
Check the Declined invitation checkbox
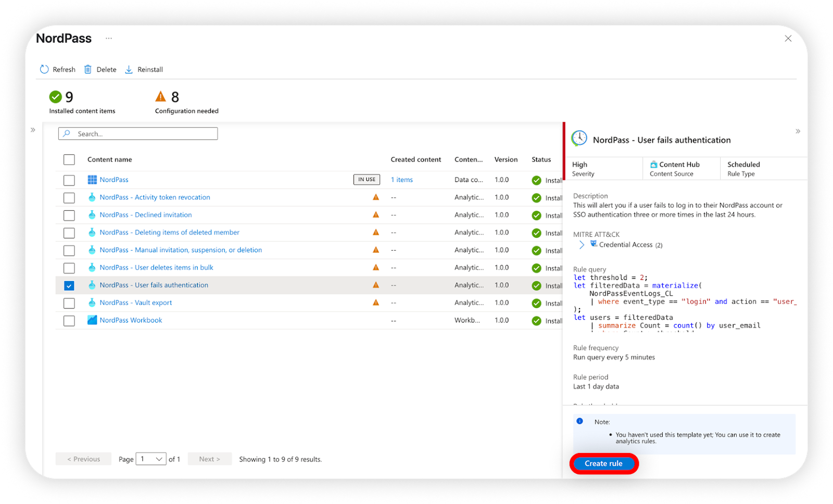tap(69, 215)
